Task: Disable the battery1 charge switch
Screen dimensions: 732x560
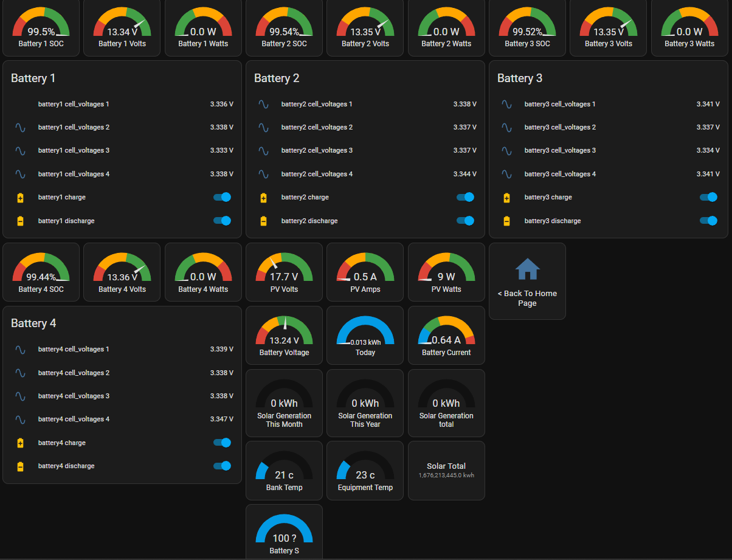Action: point(222,198)
